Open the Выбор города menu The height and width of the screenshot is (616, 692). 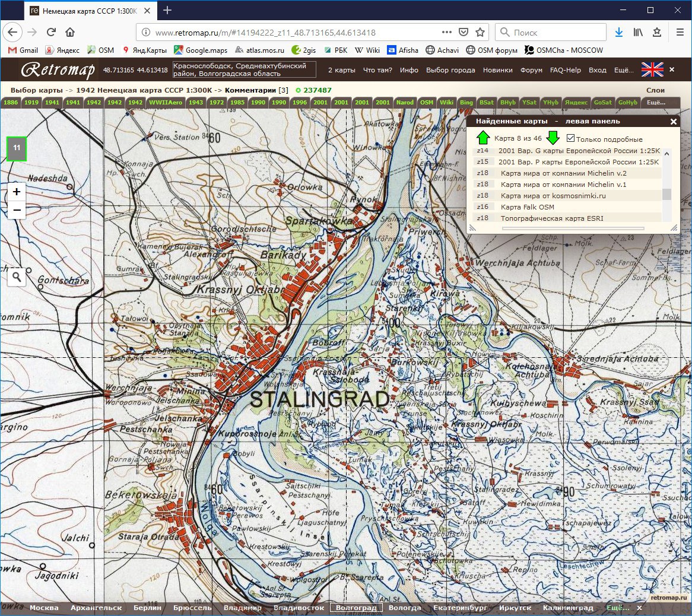[450, 69]
